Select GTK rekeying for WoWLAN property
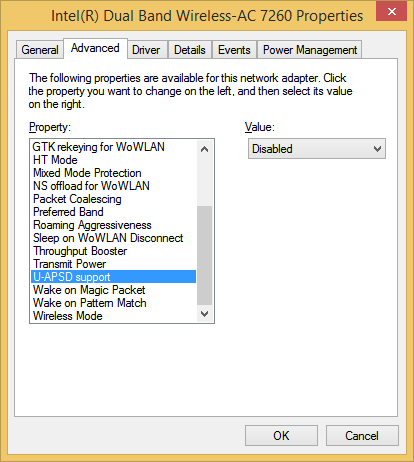The height and width of the screenshot is (462, 414). tap(113, 147)
